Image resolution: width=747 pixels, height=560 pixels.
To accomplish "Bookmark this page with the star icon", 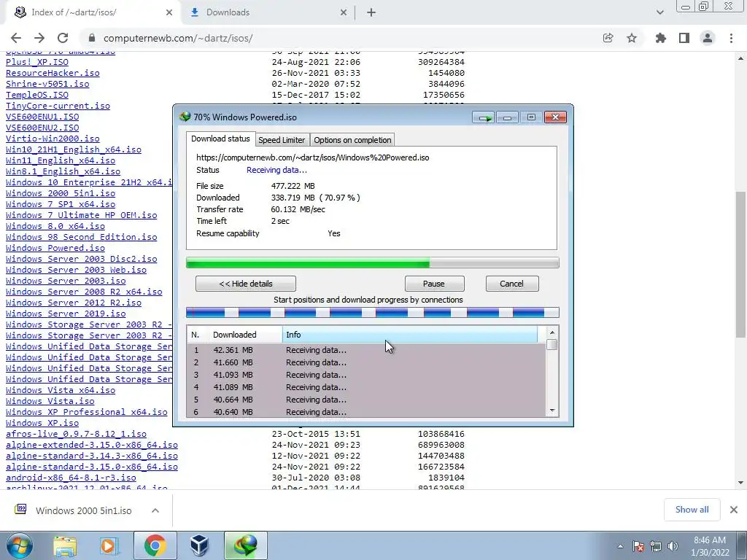I will (x=632, y=38).
